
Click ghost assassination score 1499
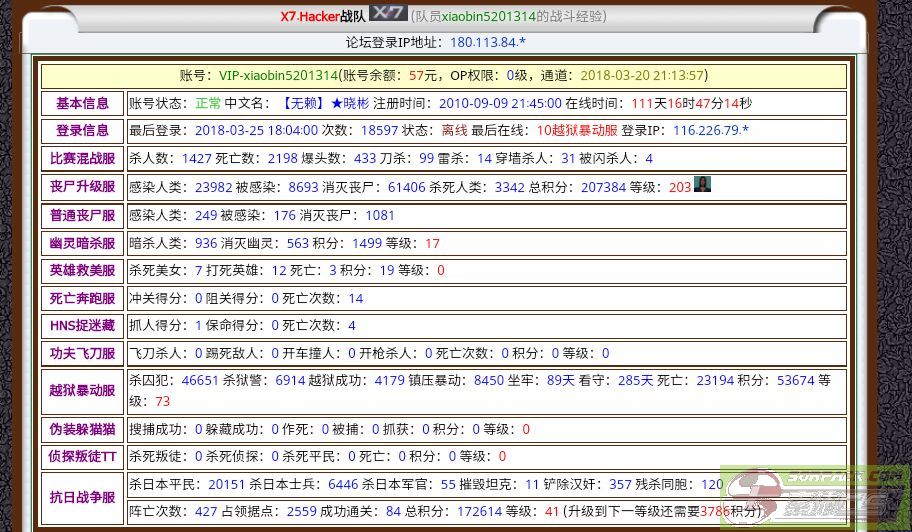367,244
